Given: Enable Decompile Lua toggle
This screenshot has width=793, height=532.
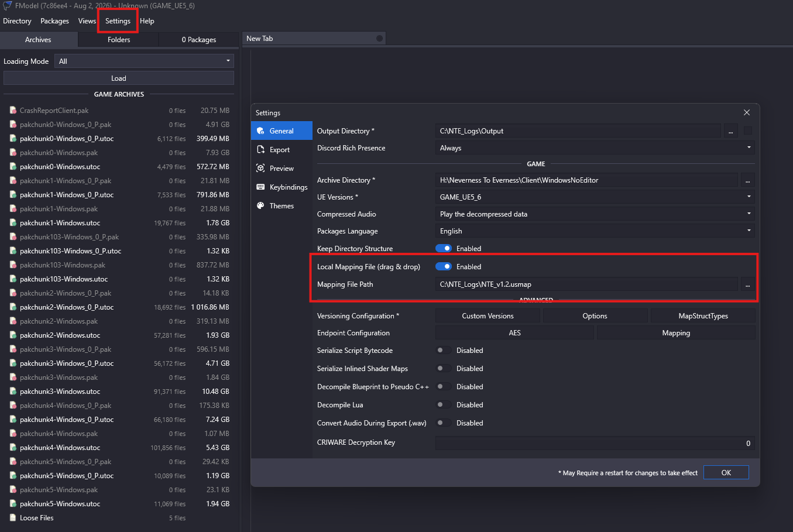Looking at the screenshot, I should pyautogui.click(x=444, y=405).
